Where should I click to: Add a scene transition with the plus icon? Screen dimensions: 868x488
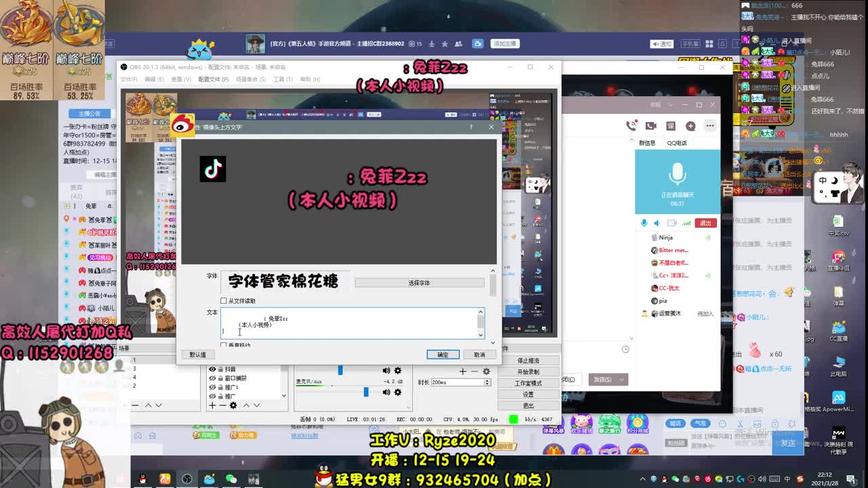[x=462, y=371]
